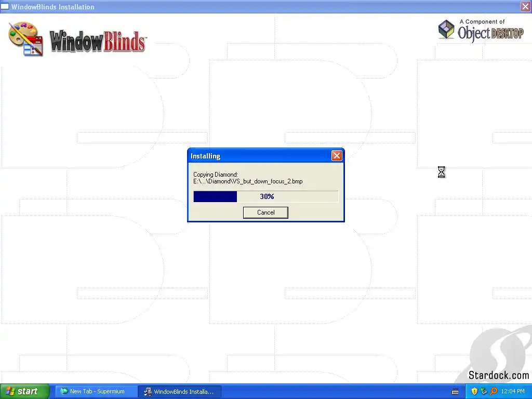Open the keyboard language bar icon
This screenshot has height=399, width=532.
click(x=455, y=392)
